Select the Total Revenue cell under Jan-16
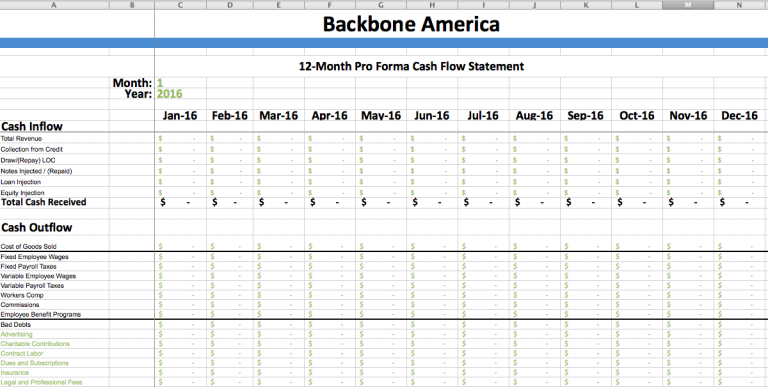 click(x=180, y=139)
